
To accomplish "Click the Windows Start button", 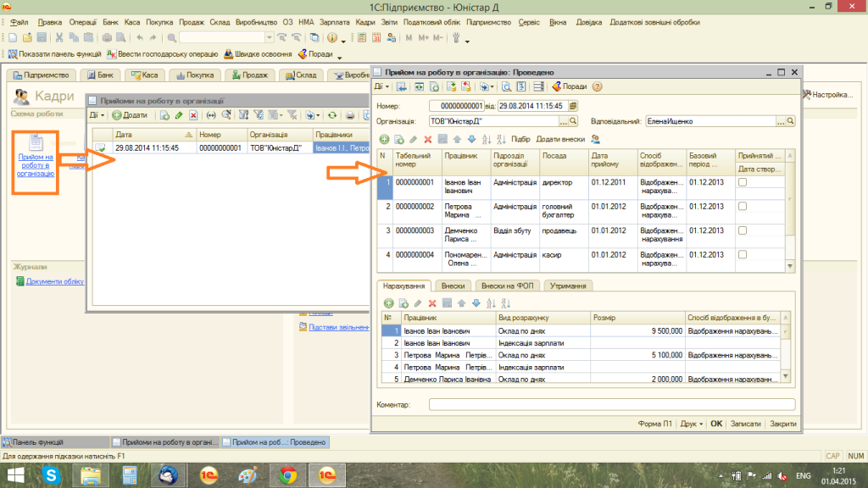I will click(x=15, y=475).
